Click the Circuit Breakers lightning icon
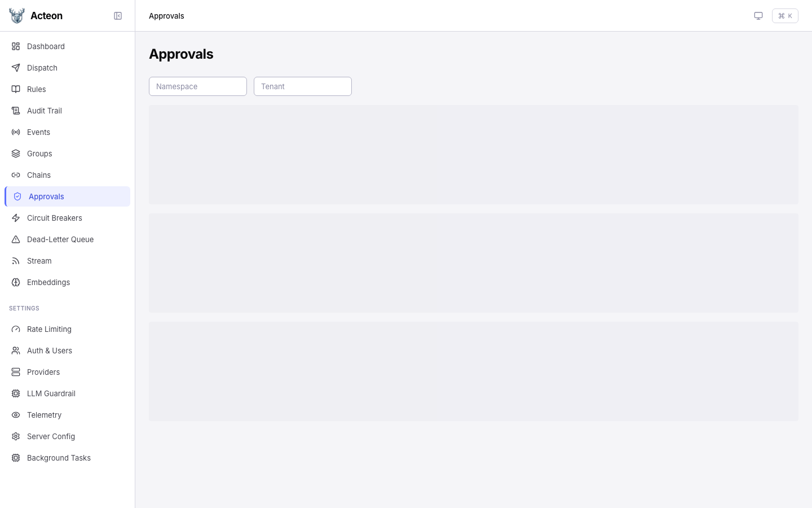The image size is (812, 508). (16, 218)
